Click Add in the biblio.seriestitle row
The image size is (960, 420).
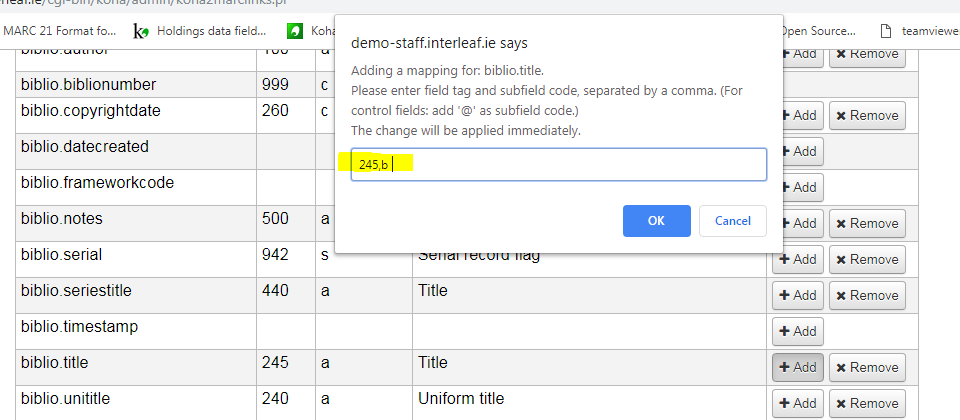click(x=798, y=295)
